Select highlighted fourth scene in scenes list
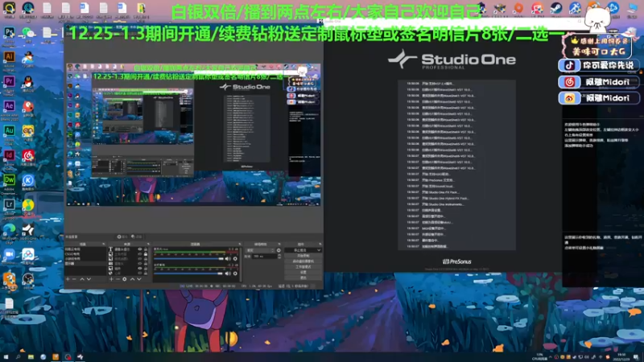Viewport: 644px width, 362px height. [85, 264]
